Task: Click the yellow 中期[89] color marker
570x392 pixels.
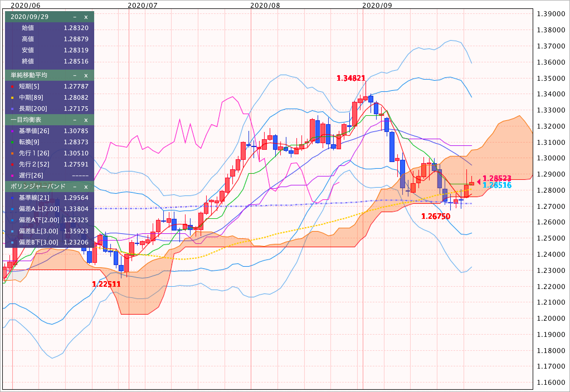Action: click(x=12, y=98)
